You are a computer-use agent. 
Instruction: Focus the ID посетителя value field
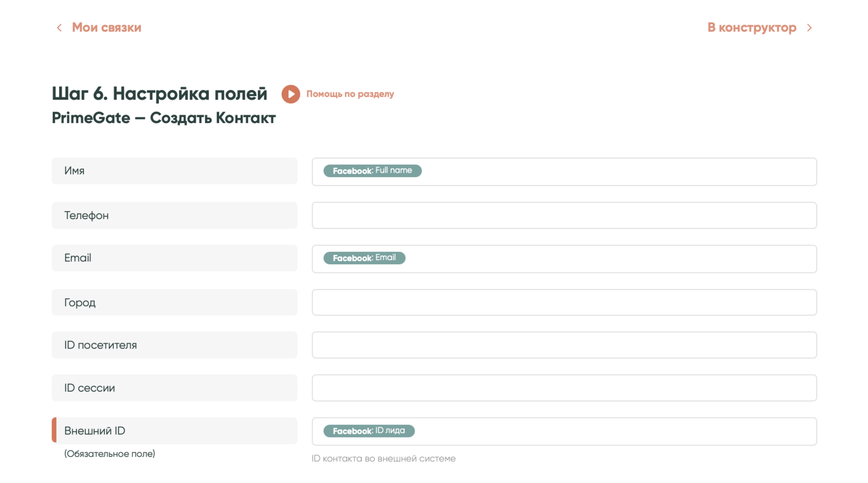pos(564,345)
